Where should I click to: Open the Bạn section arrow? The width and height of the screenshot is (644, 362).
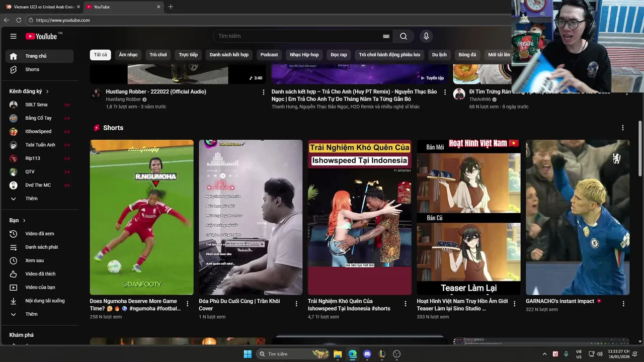(x=24, y=221)
